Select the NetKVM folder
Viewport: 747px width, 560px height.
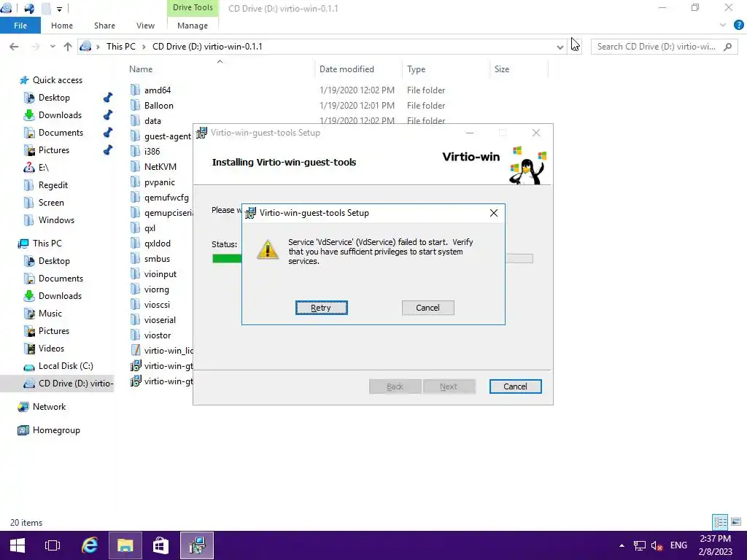tap(160, 167)
